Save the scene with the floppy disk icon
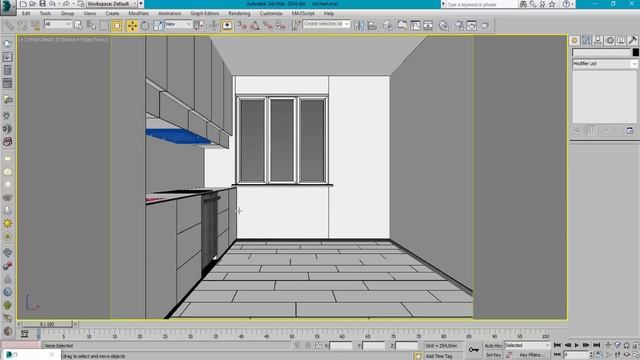Viewport: 640px width, 360px height. click(42, 4)
